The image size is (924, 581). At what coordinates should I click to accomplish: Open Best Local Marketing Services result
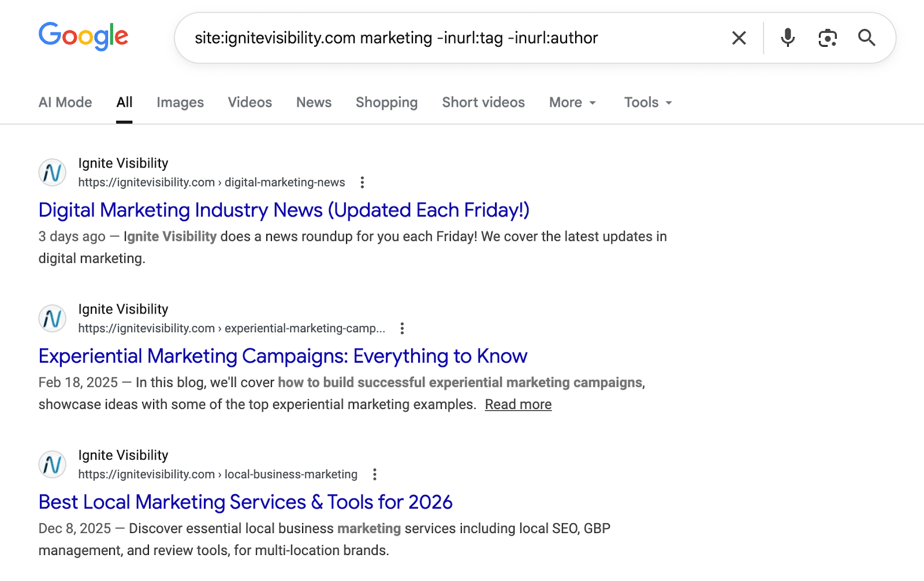pyautogui.click(x=245, y=502)
